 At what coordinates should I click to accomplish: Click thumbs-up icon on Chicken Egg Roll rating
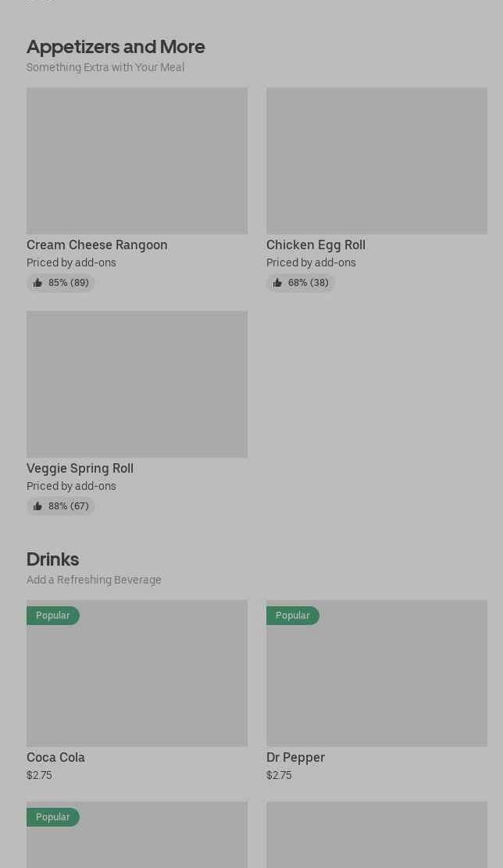pos(277,283)
